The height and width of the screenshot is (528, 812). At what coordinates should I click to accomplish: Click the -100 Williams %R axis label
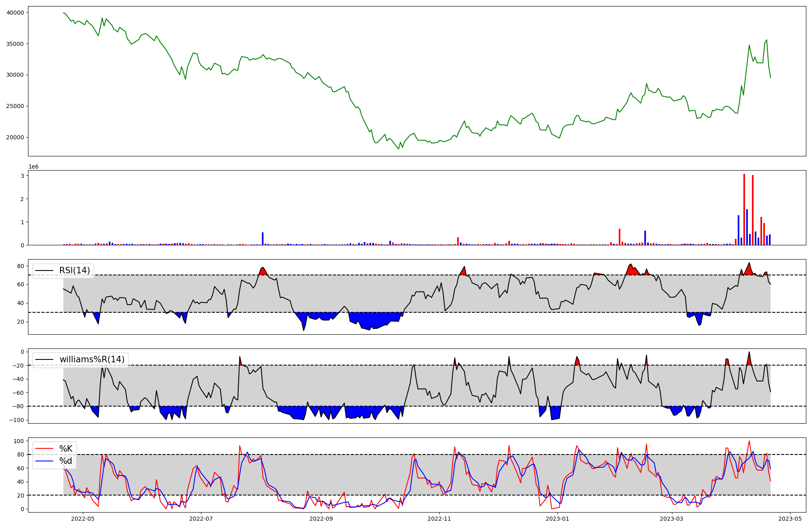click(x=17, y=420)
